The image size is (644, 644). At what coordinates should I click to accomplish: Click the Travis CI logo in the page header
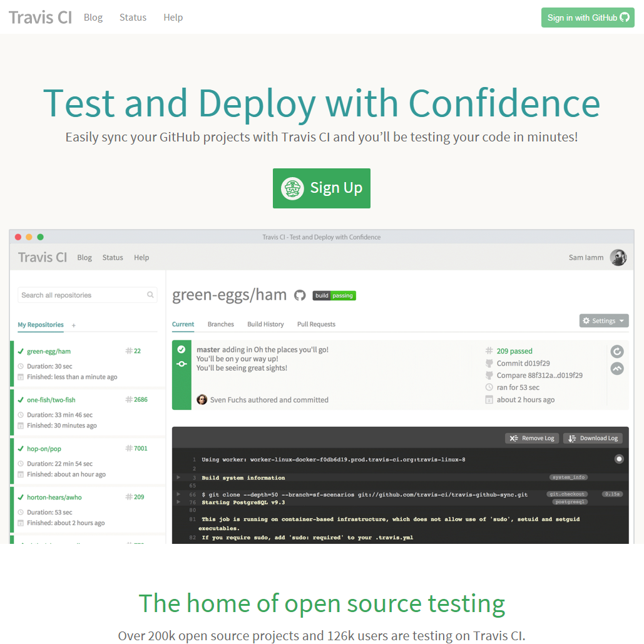click(x=40, y=18)
